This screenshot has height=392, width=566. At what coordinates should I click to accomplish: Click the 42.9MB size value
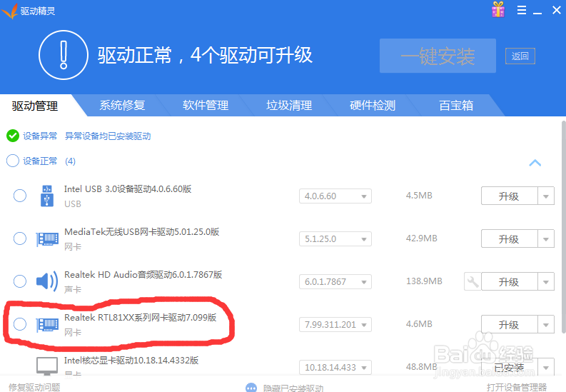tap(421, 238)
